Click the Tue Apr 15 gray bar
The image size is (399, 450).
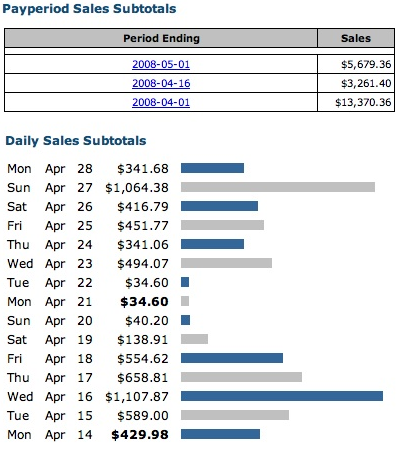(x=235, y=415)
